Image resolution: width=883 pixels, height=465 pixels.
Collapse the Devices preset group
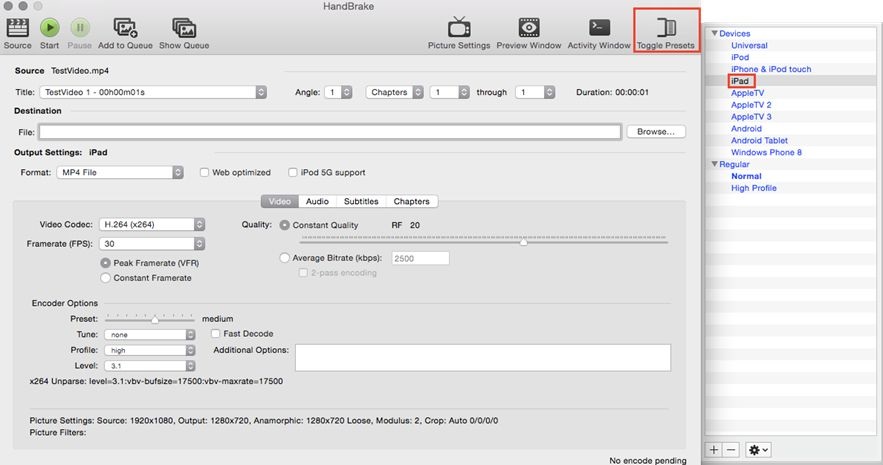(x=714, y=33)
